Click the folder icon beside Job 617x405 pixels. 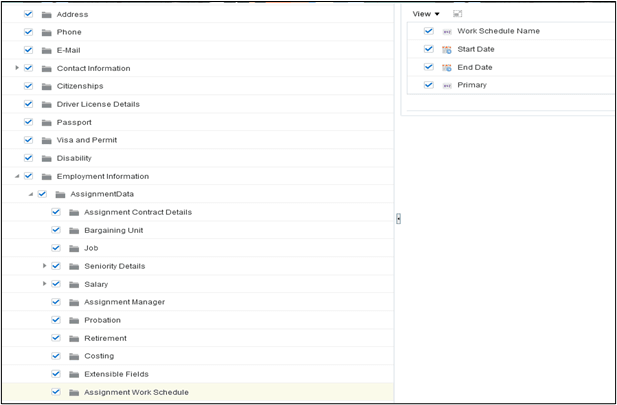click(x=74, y=248)
